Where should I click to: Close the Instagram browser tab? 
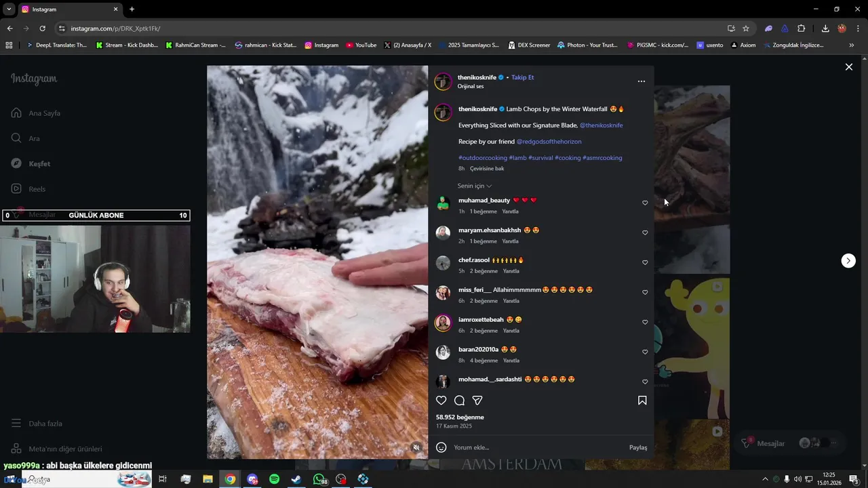[115, 9]
